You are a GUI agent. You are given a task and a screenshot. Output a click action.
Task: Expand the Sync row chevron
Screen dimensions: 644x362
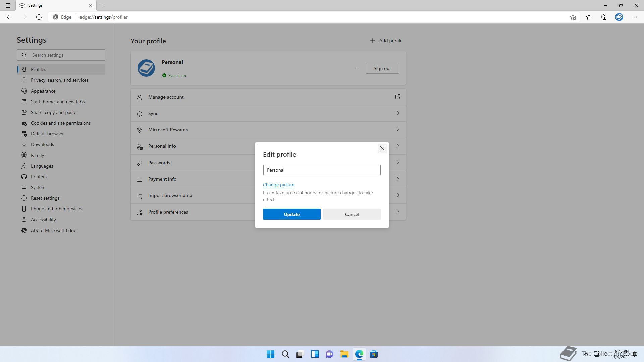tap(398, 113)
